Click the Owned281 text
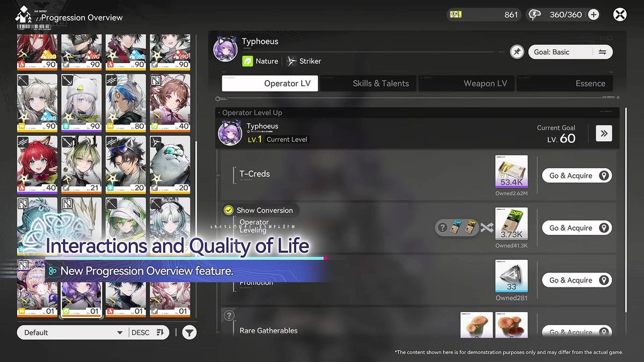 coord(511,298)
